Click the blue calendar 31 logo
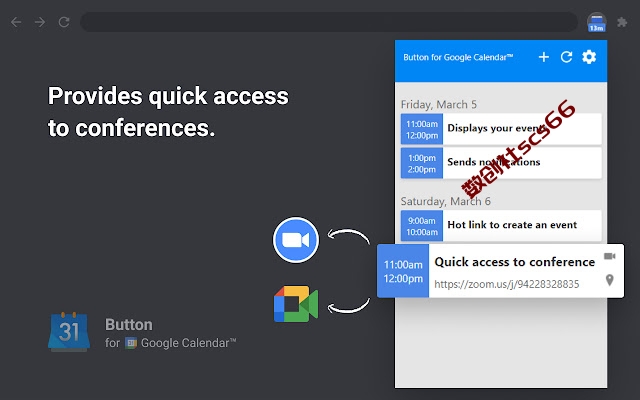The width and height of the screenshot is (640, 400). [69, 331]
